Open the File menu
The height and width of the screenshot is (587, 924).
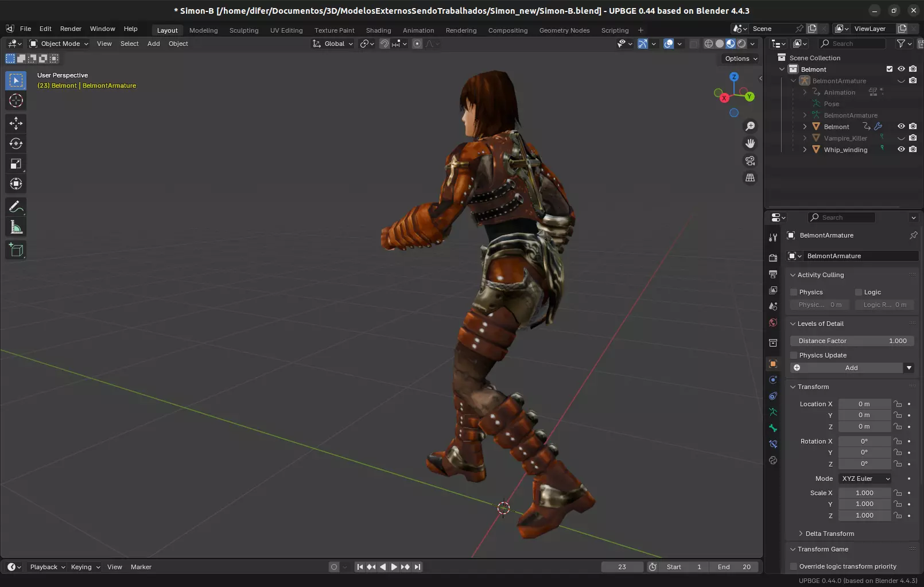tap(25, 29)
